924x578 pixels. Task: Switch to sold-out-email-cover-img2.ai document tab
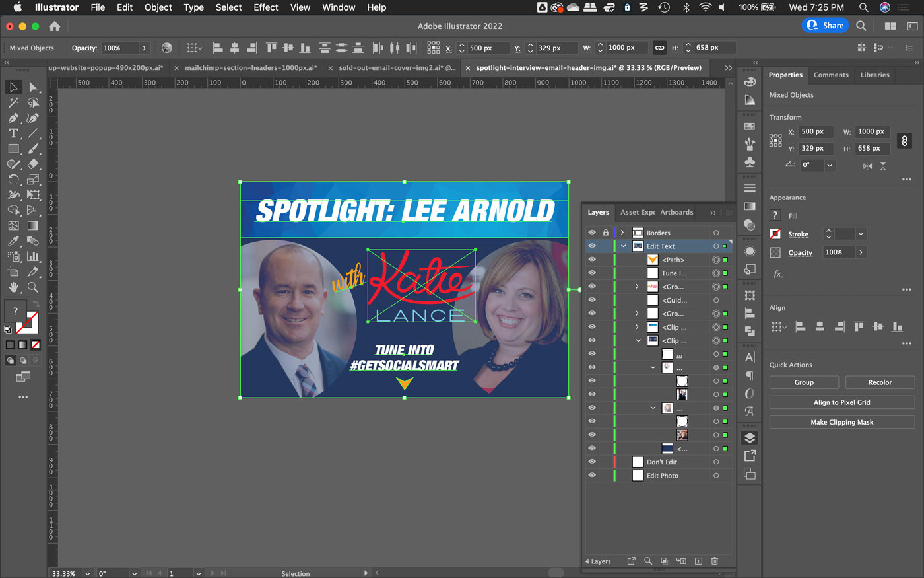[397, 67]
